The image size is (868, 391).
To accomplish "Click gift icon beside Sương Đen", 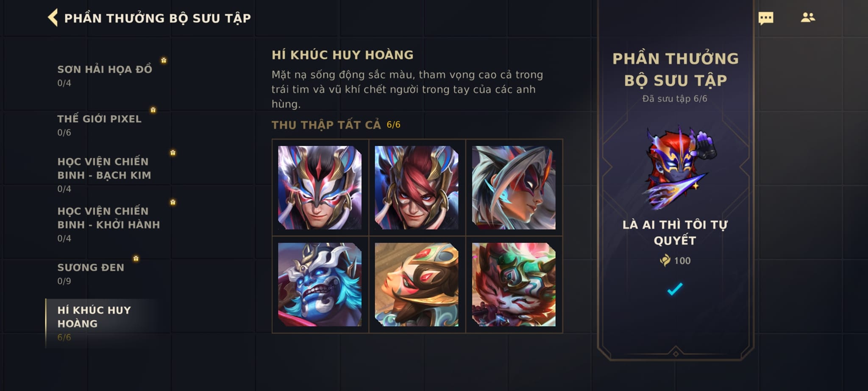I will click(136, 258).
